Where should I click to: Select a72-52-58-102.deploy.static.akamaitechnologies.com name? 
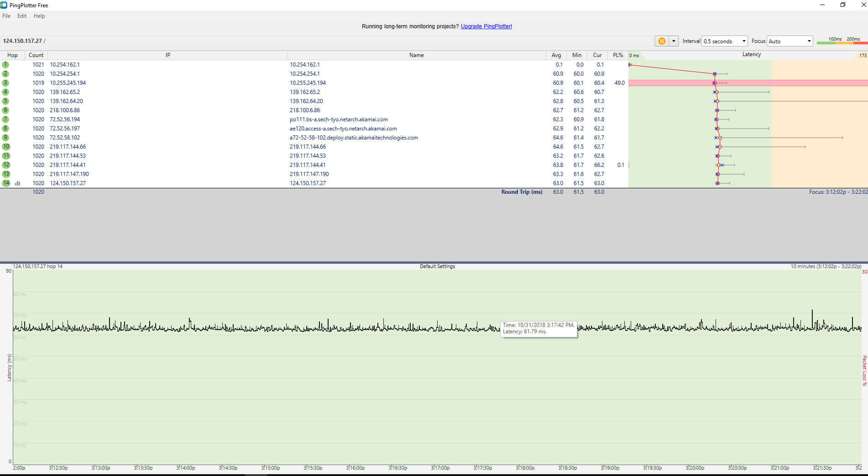[354, 138]
